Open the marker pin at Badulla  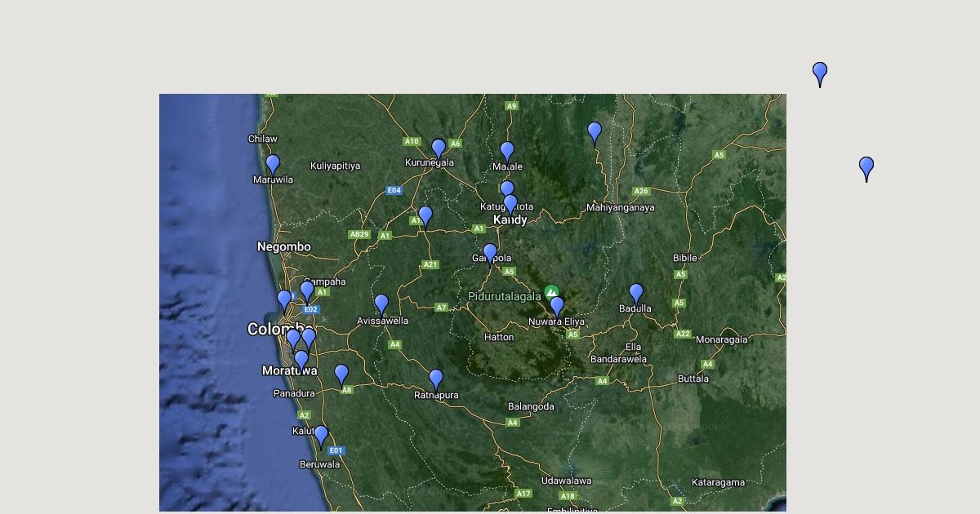636,294
